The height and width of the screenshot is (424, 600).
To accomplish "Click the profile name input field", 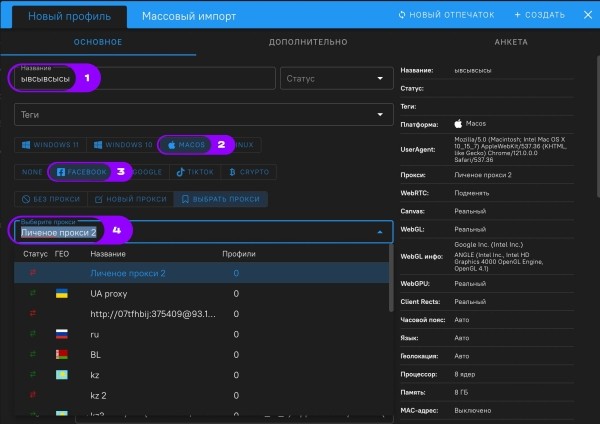I will point(170,78).
